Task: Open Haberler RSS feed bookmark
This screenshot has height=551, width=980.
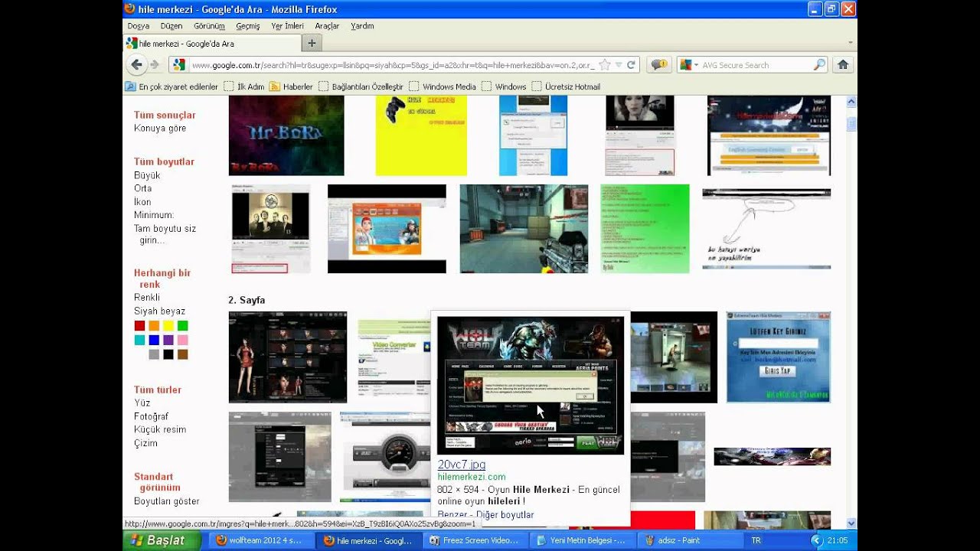Action: pyautogui.click(x=291, y=86)
